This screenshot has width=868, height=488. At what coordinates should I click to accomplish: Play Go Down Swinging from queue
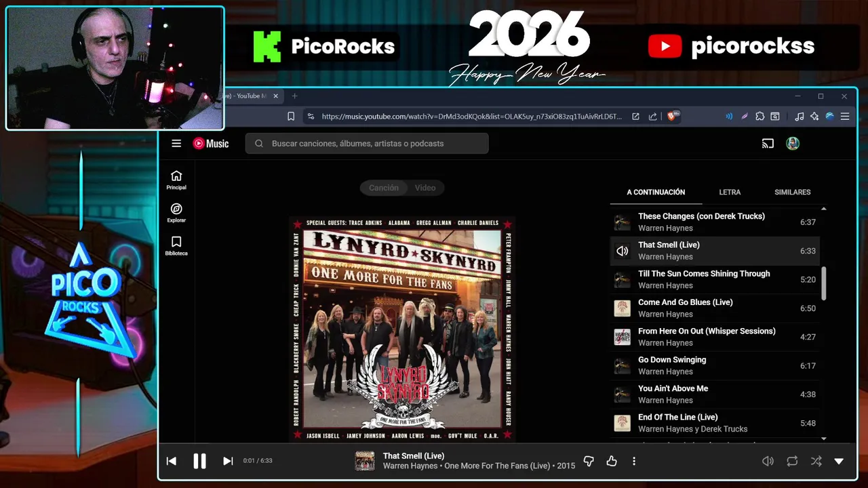(715, 365)
